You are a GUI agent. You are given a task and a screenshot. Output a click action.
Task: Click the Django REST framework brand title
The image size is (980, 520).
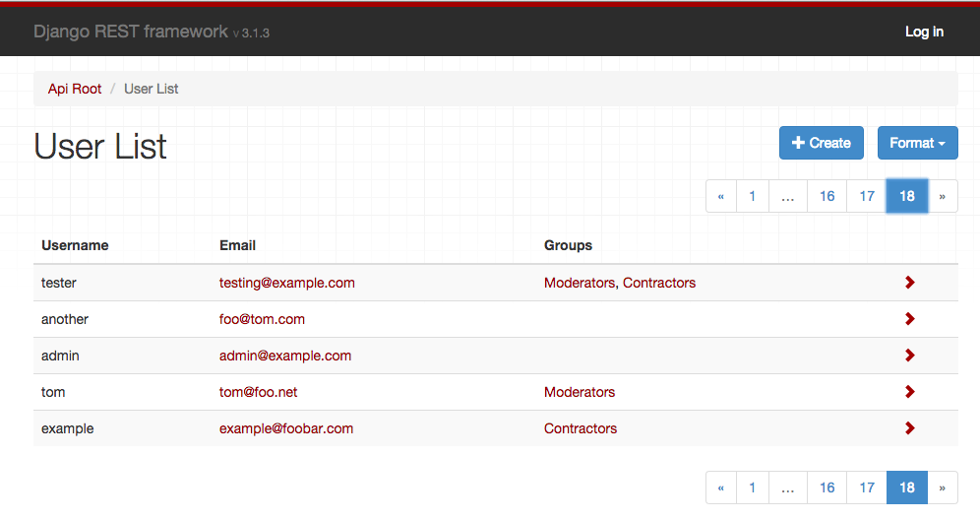click(x=130, y=32)
